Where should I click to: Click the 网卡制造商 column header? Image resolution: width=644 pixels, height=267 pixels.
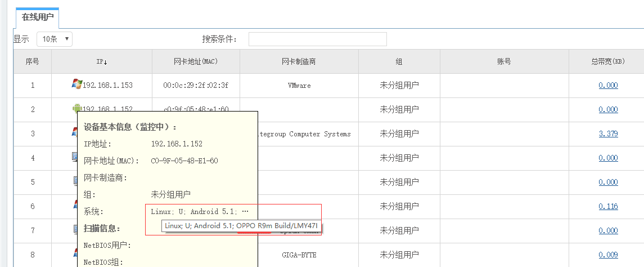pos(298,61)
